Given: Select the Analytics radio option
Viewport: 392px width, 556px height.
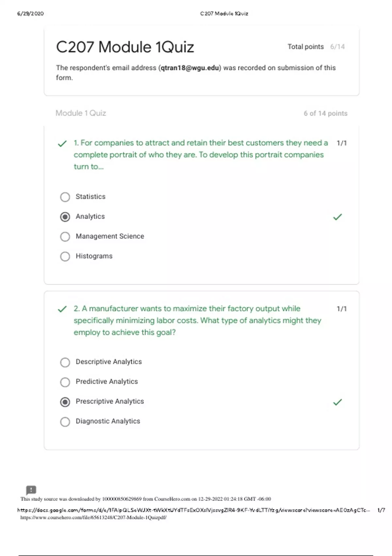Looking at the screenshot, I should tap(65, 217).
